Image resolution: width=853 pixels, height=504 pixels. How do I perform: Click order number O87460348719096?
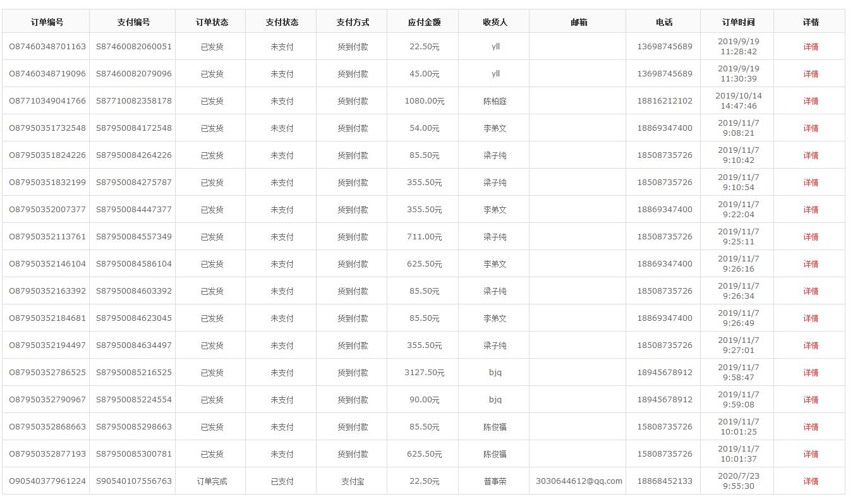(x=47, y=74)
